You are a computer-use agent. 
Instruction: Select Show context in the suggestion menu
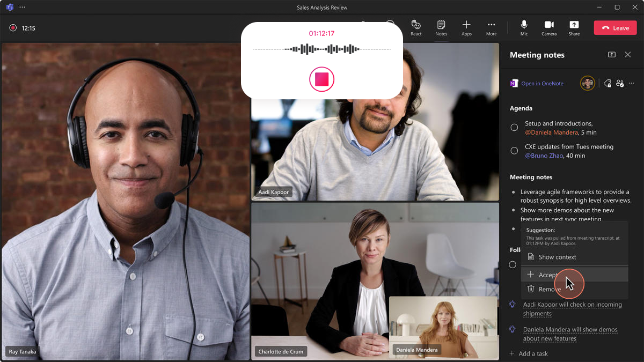[x=557, y=257]
